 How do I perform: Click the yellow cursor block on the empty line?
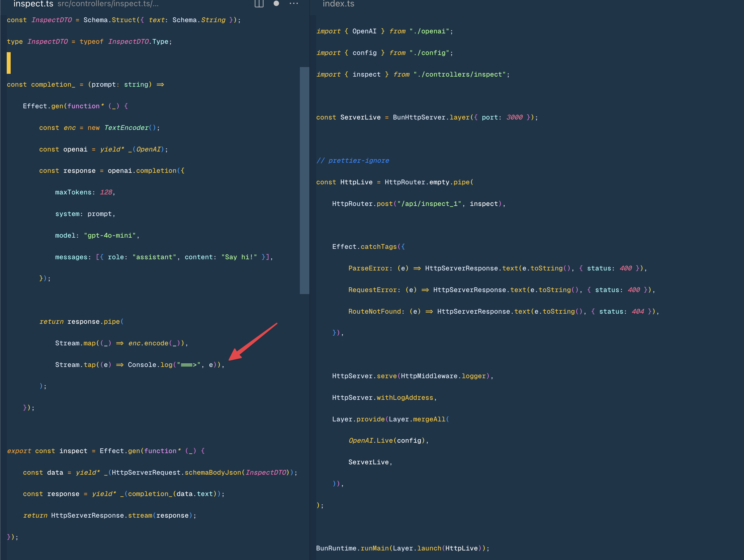pyautogui.click(x=9, y=63)
